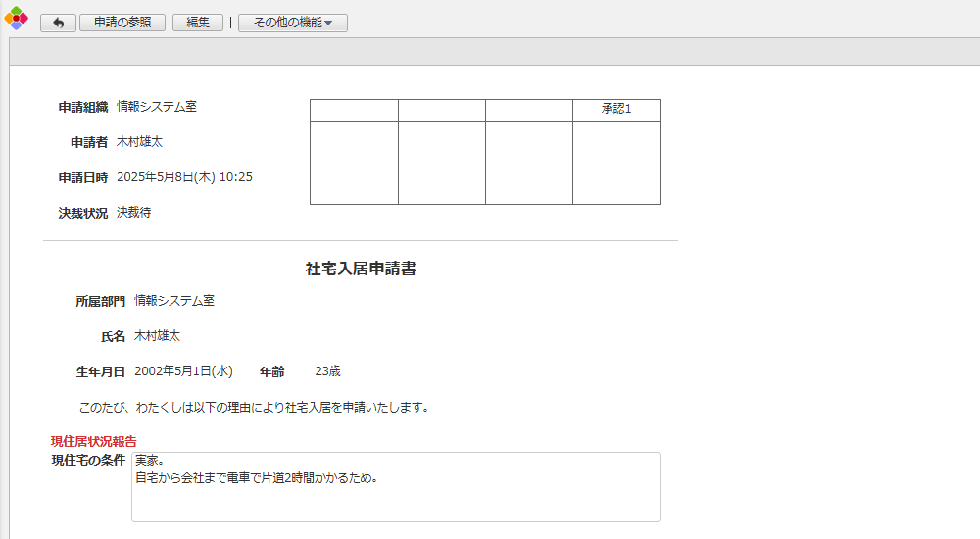Click the 申請日時 value 2025年5月8日(木) 10:25
Image resolution: width=980 pixels, height=539 pixels.
pyautogui.click(x=184, y=177)
